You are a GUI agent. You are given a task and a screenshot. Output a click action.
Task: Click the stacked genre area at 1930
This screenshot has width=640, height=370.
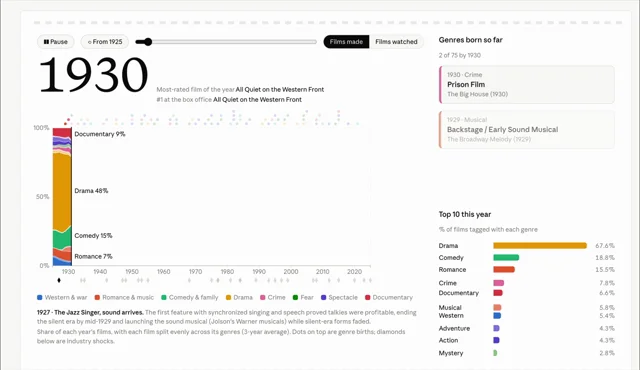pyautogui.click(x=62, y=197)
